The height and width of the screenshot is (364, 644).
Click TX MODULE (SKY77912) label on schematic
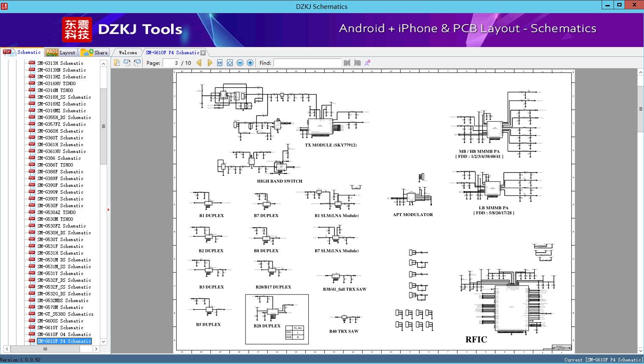point(331,145)
